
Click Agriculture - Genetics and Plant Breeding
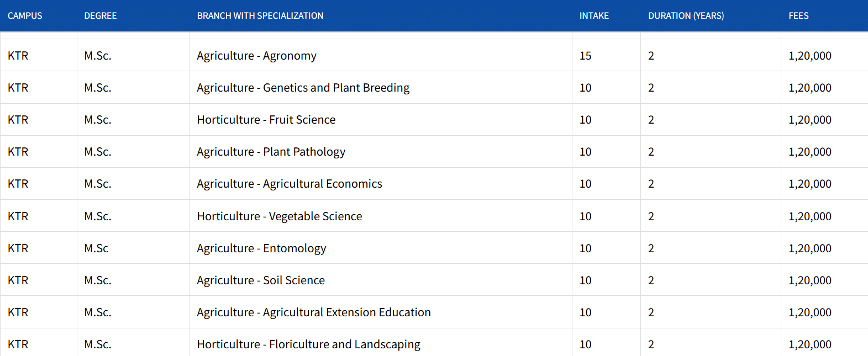(x=303, y=88)
